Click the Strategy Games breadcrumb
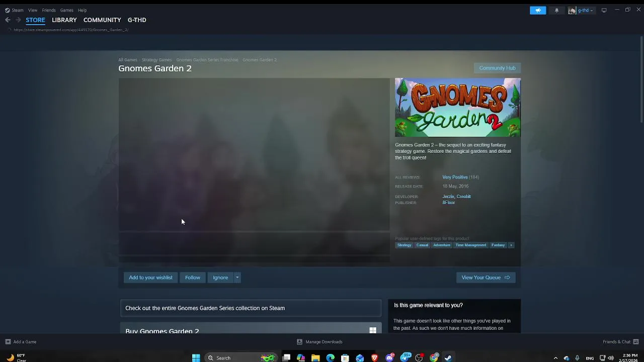This screenshot has height=362, width=644. [x=156, y=60]
